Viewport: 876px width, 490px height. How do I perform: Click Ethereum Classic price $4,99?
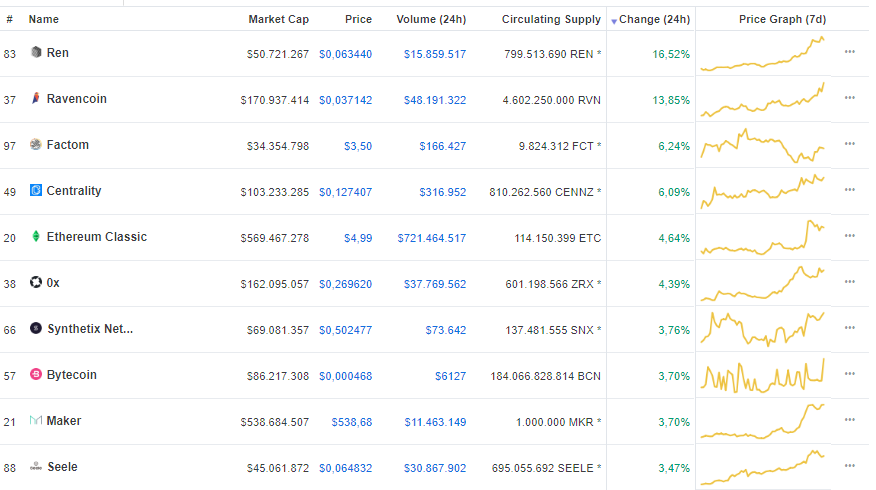tap(358, 238)
